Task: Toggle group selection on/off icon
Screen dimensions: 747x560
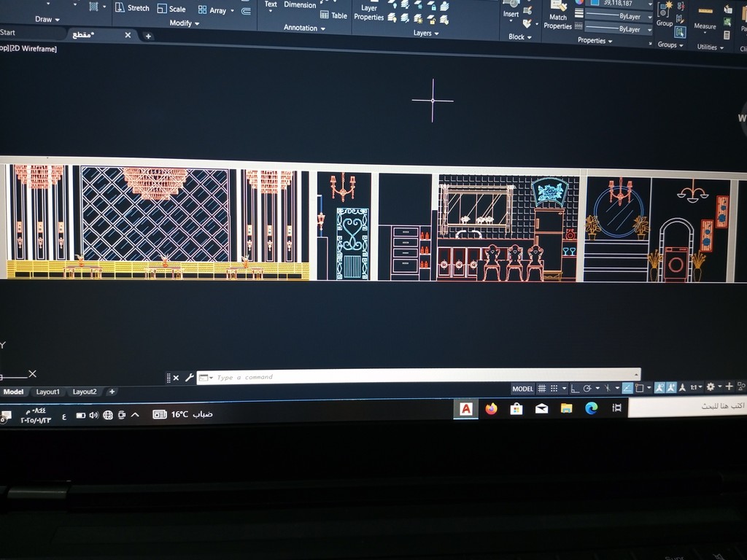Action: tap(680, 32)
